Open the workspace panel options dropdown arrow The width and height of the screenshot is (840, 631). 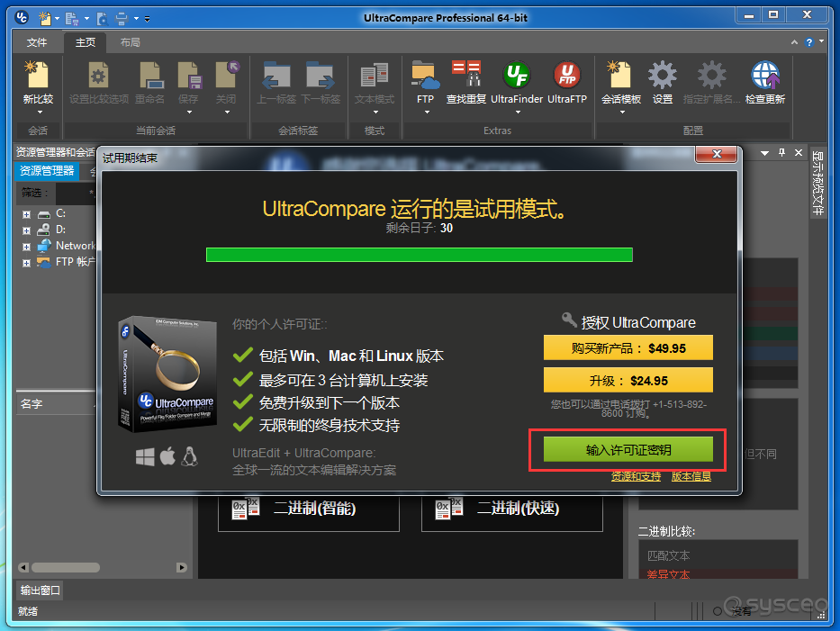point(765,153)
